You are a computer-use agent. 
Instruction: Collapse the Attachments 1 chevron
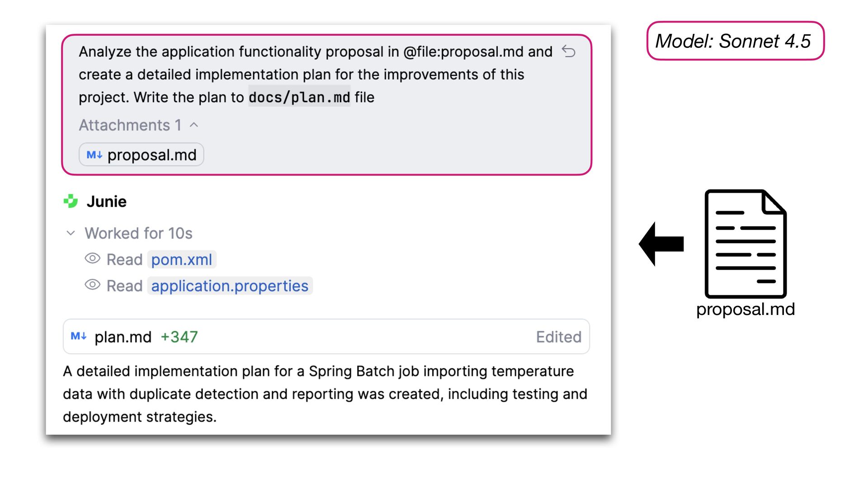pos(194,125)
